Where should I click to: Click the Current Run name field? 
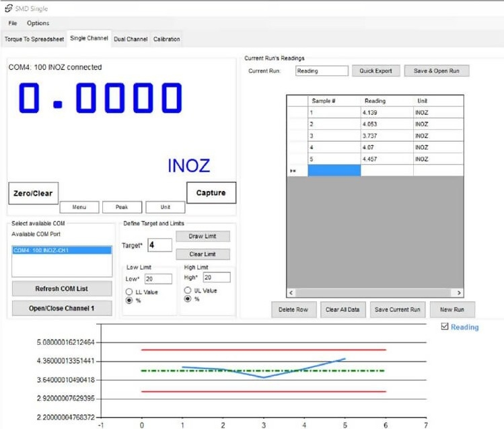coord(321,71)
